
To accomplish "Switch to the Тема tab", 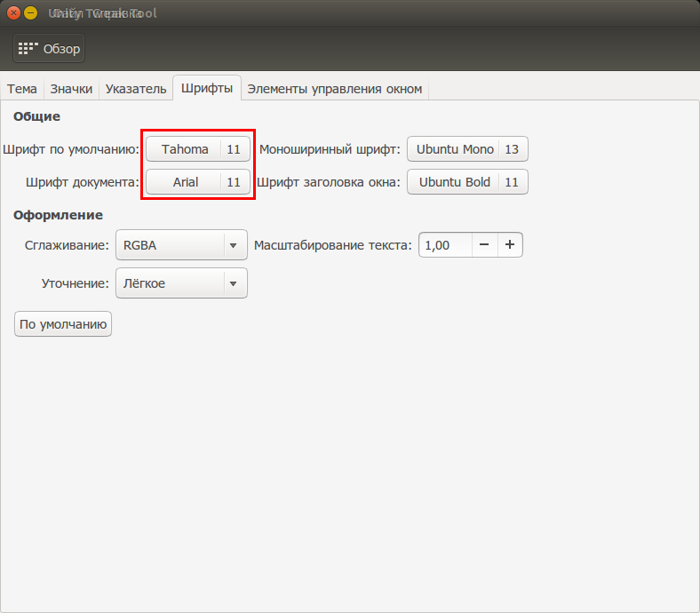I will [x=22, y=89].
